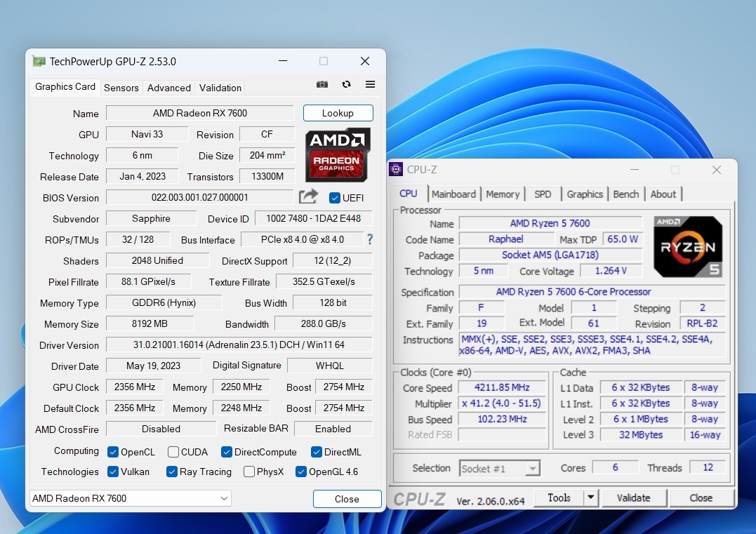Click the Max TDP value 65.0 W

click(x=623, y=239)
